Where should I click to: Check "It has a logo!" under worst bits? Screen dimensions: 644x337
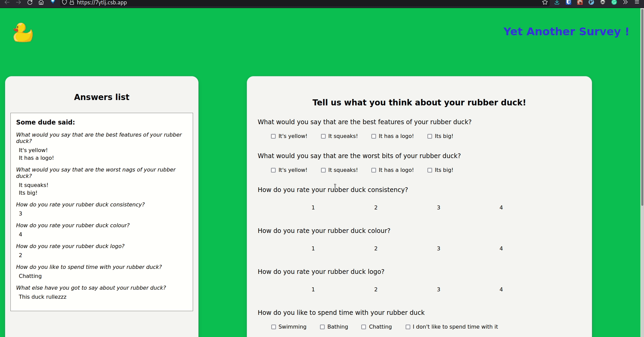click(x=374, y=170)
